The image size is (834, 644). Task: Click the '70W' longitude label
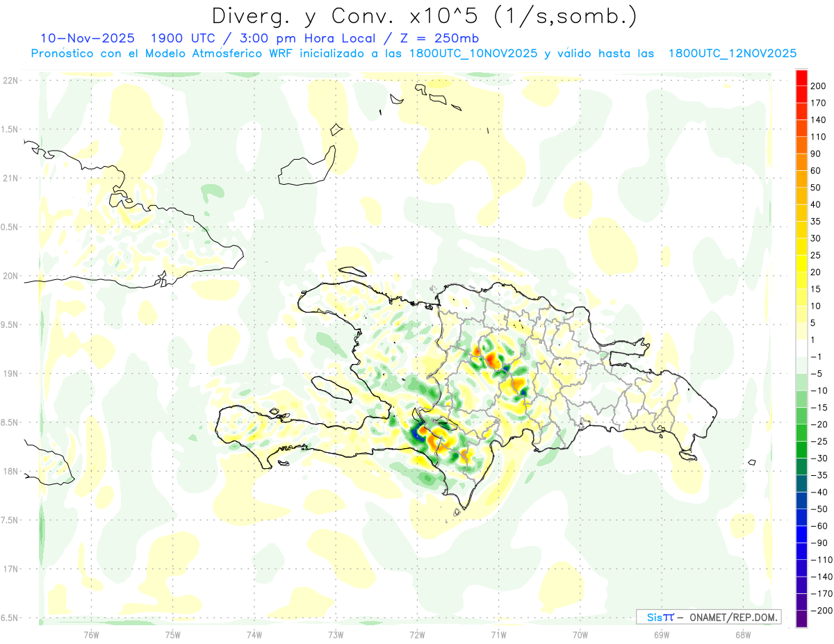tap(580, 635)
